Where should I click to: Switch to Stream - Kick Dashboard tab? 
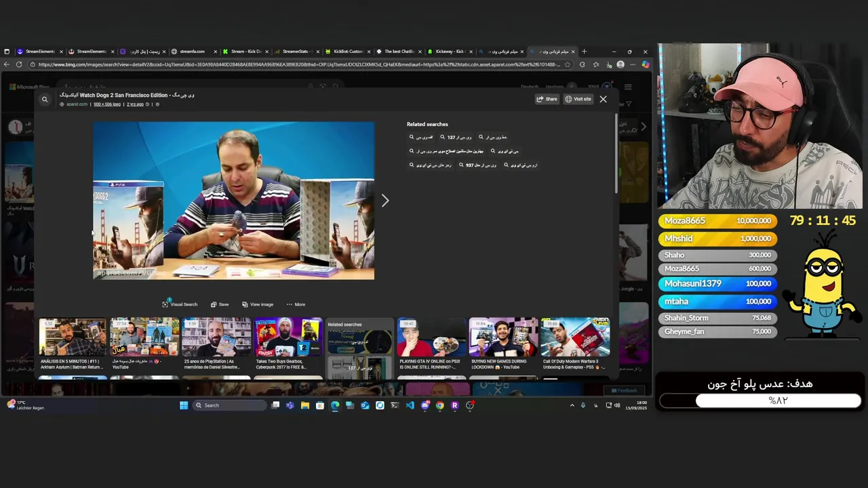(x=245, y=52)
